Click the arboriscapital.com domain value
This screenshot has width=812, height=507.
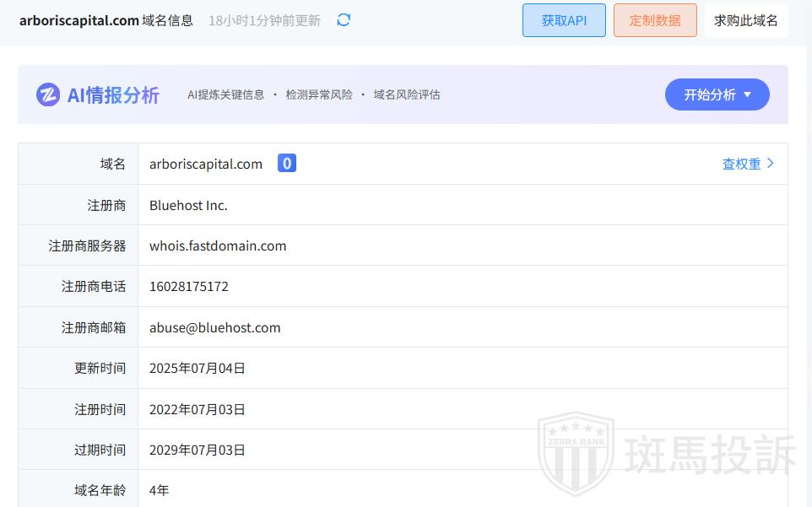point(206,164)
